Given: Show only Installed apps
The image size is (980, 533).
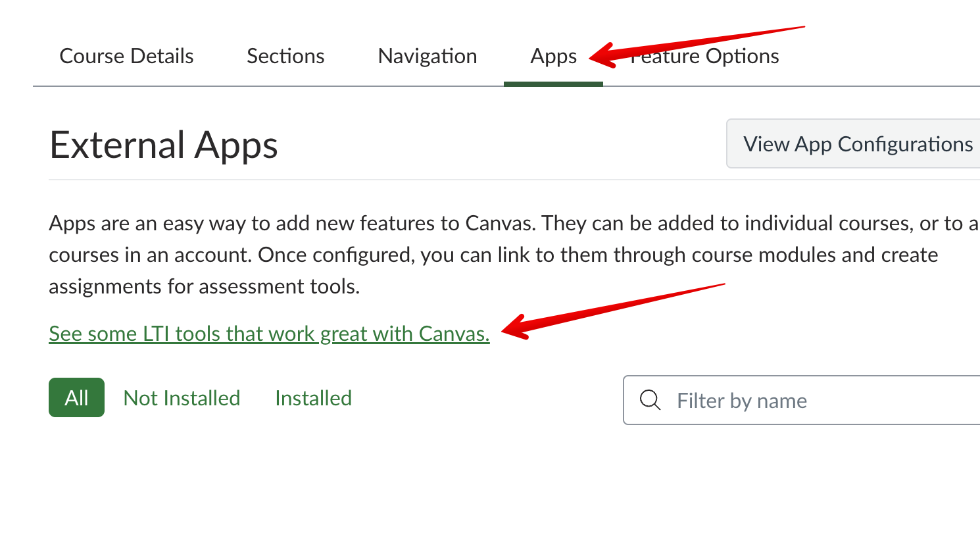Looking at the screenshot, I should pos(313,397).
